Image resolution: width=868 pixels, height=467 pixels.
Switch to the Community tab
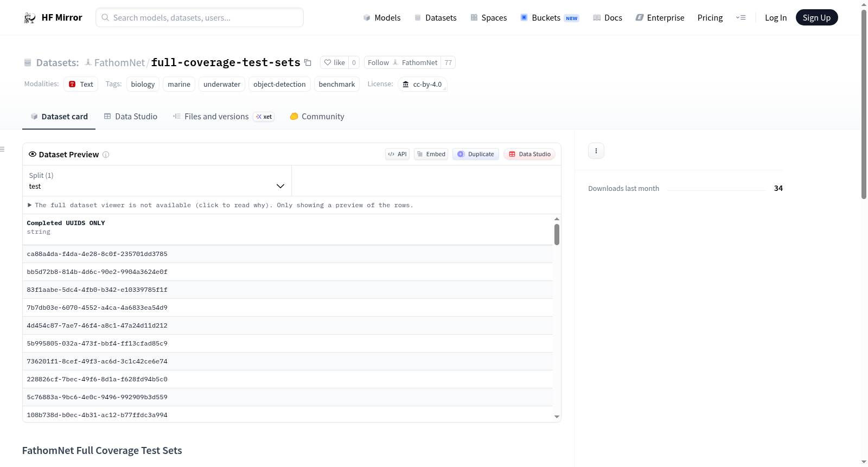coord(317,117)
